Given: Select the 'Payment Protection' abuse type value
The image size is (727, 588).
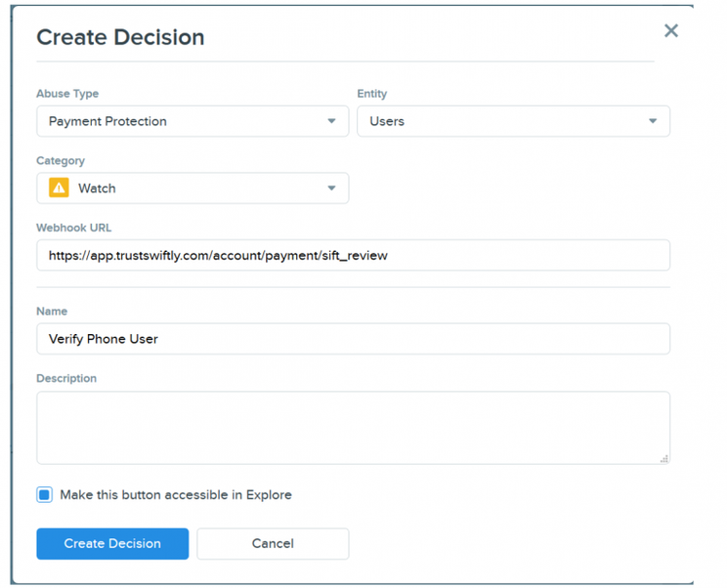Looking at the screenshot, I should (107, 121).
